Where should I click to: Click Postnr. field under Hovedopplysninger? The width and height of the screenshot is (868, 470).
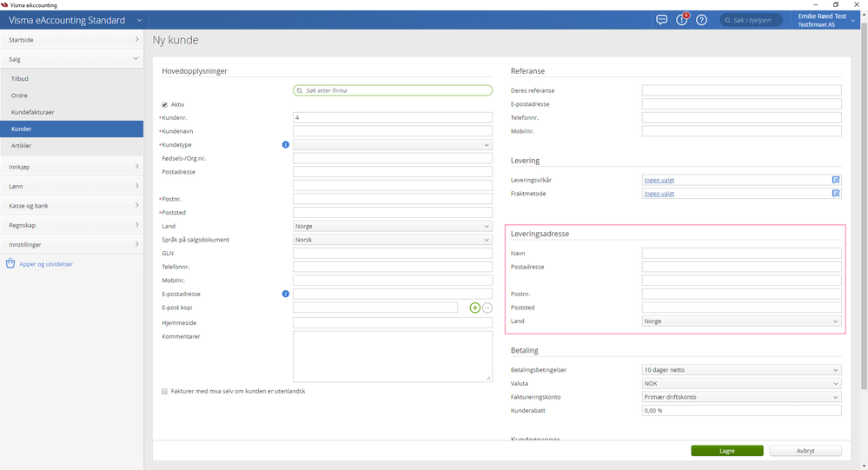[x=393, y=199]
